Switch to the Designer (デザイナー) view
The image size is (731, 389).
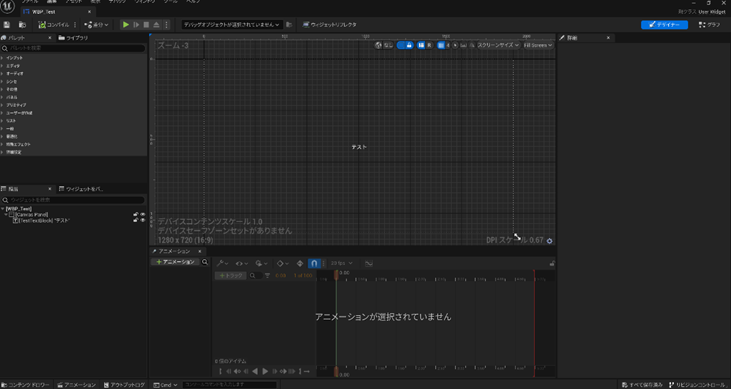click(x=664, y=25)
